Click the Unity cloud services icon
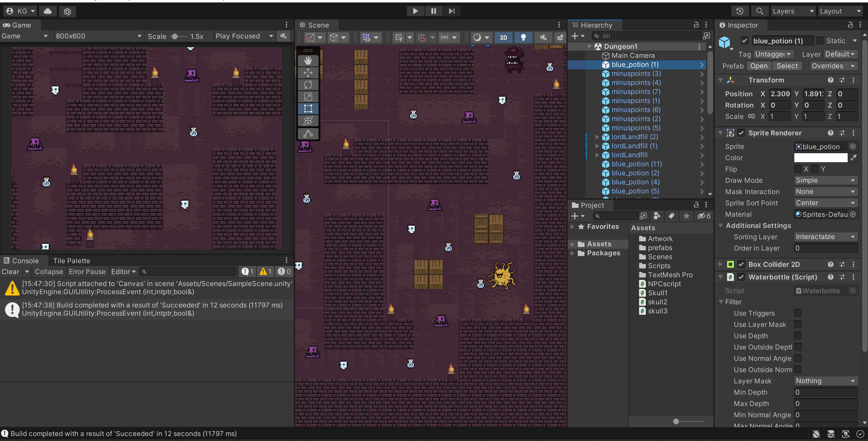This screenshot has height=441, width=868. coord(48,11)
